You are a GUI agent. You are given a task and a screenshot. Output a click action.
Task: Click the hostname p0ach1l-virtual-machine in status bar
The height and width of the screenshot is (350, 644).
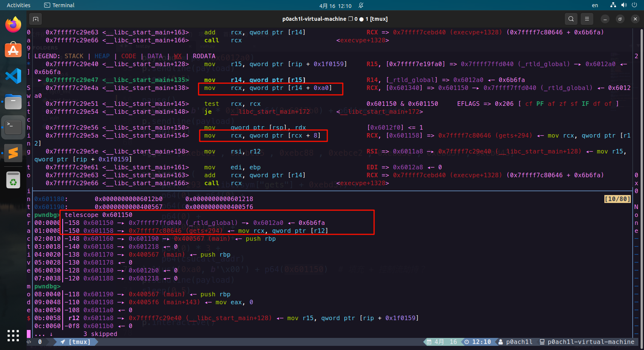[x=591, y=342]
